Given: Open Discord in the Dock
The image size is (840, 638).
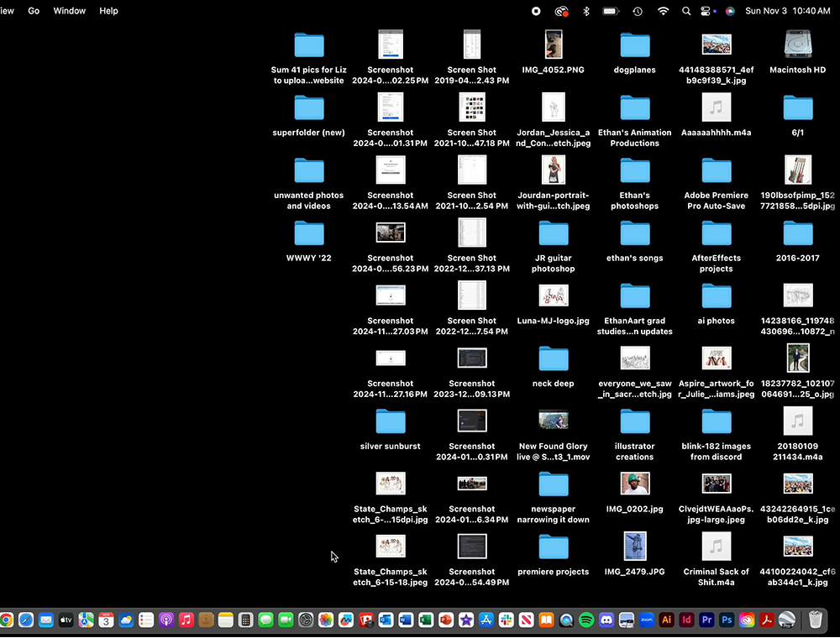Looking at the screenshot, I should [x=606, y=620].
